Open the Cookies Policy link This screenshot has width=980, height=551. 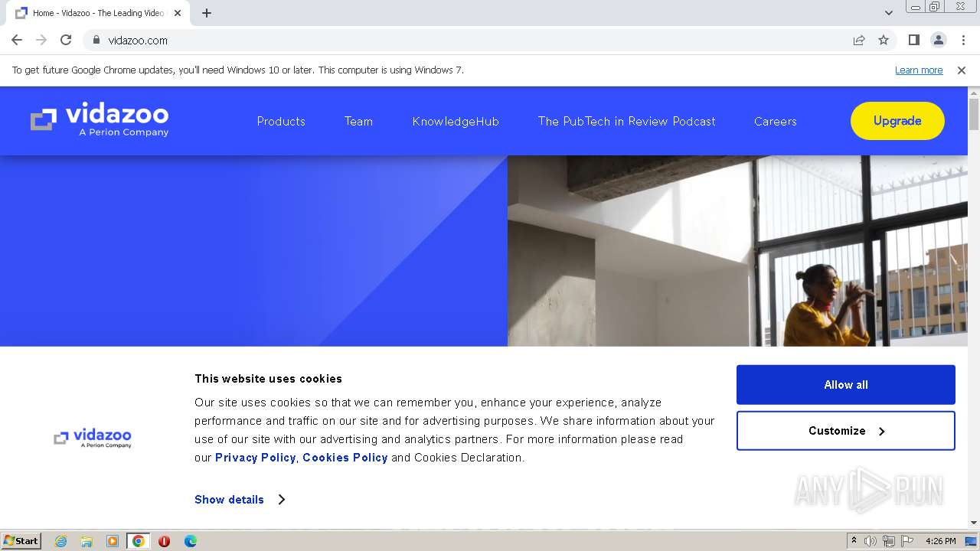(345, 458)
